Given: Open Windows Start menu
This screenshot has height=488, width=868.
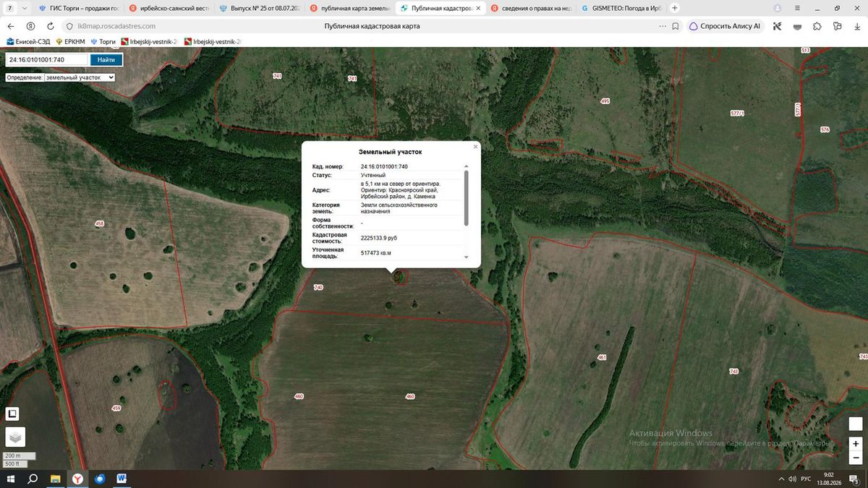Looking at the screenshot, I should pyautogui.click(x=11, y=479).
